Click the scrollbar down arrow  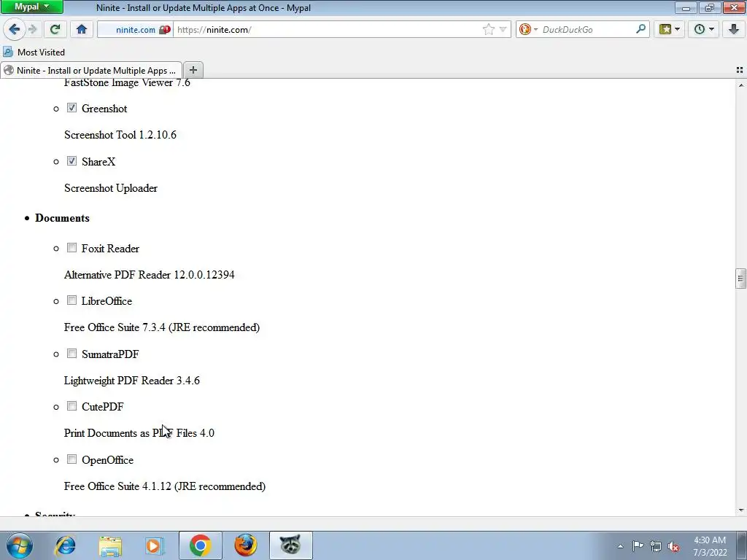click(741, 510)
